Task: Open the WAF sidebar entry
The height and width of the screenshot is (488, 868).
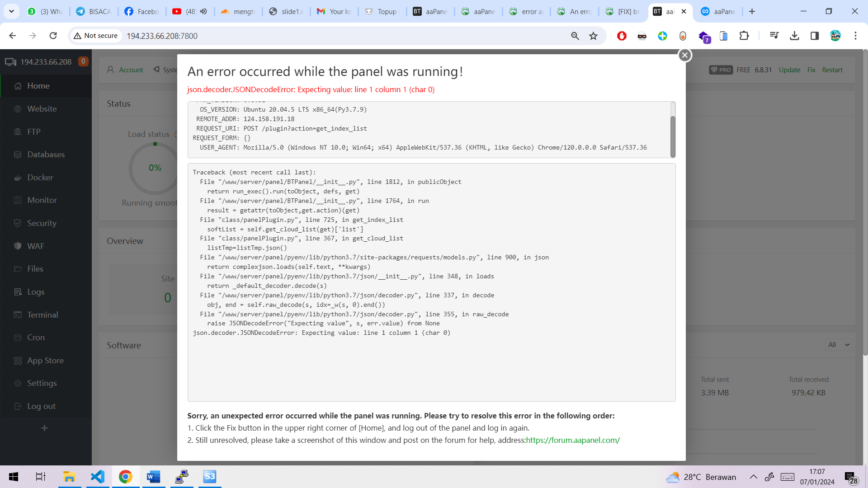Action: click(x=35, y=246)
